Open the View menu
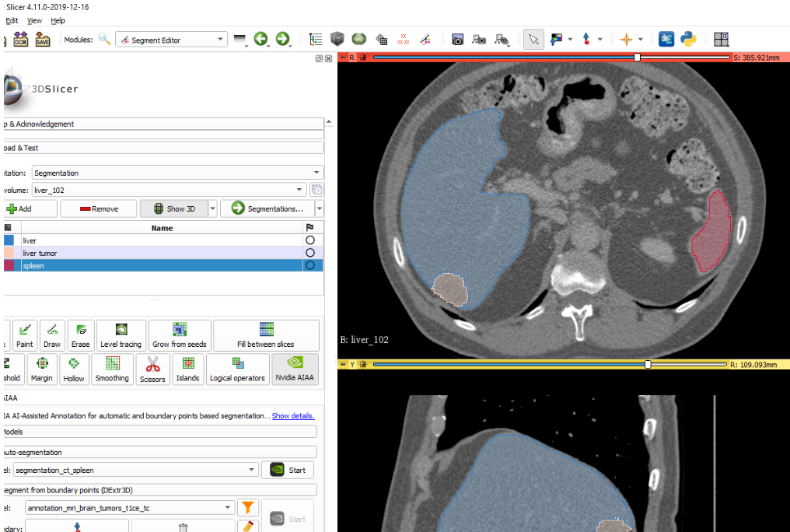790x532 pixels. pyautogui.click(x=34, y=20)
